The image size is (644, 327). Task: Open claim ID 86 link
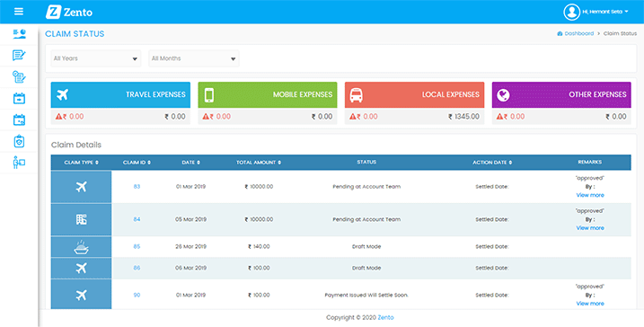137,268
